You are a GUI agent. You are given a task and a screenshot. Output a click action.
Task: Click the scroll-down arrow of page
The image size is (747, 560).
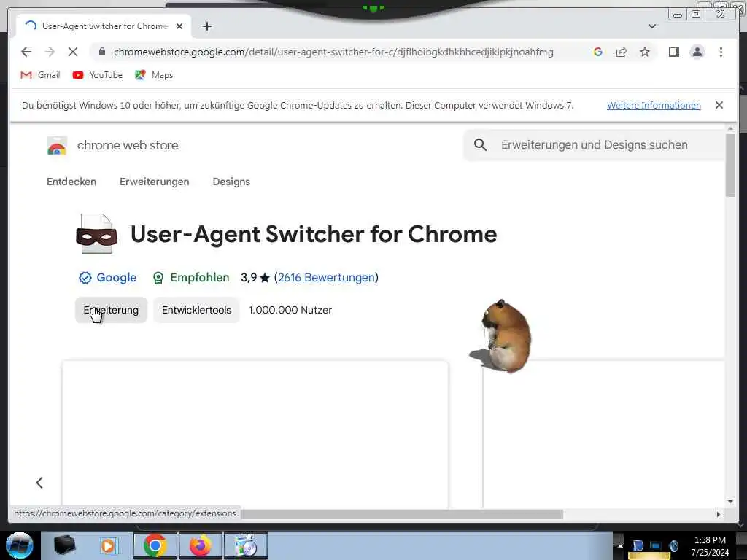[730, 502]
